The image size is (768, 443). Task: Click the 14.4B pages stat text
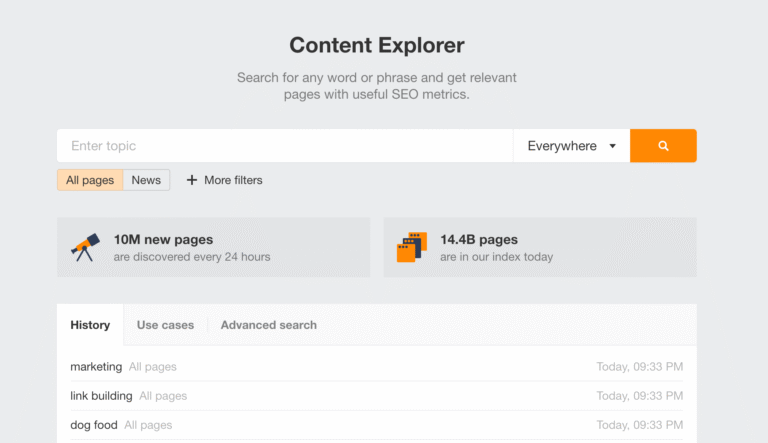pos(479,240)
